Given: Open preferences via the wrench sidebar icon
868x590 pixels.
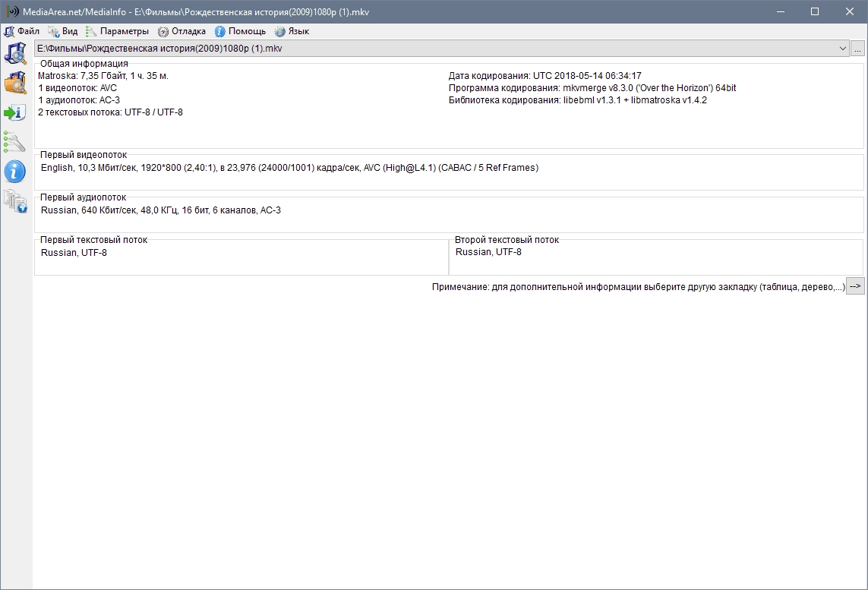Looking at the screenshot, I should [x=14, y=142].
